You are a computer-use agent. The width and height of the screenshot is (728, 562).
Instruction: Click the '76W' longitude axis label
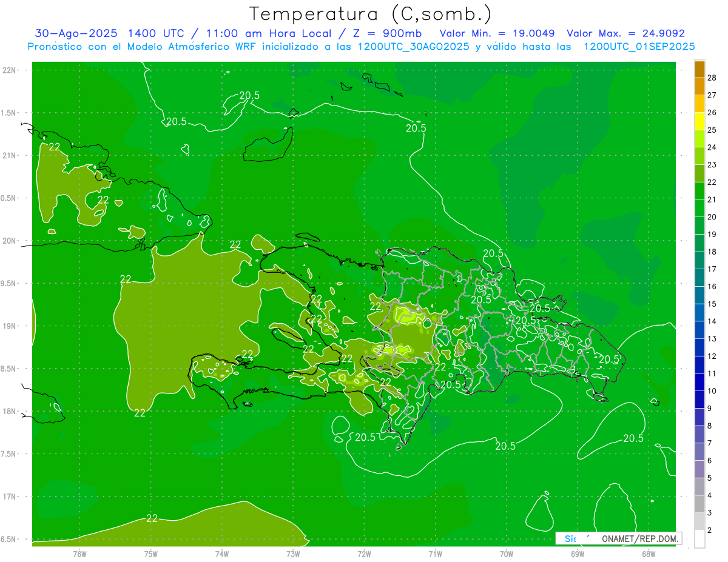pos(79,554)
